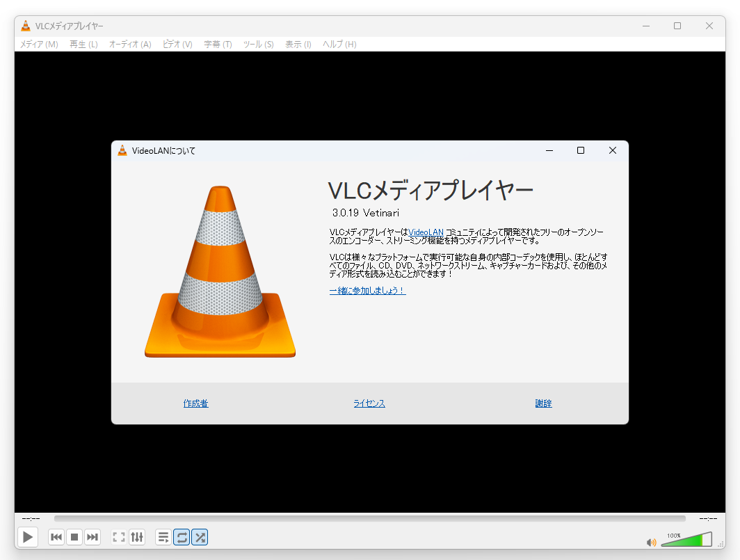Open the ライセンス link
This screenshot has height=560, width=740.
tap(369, 403)
